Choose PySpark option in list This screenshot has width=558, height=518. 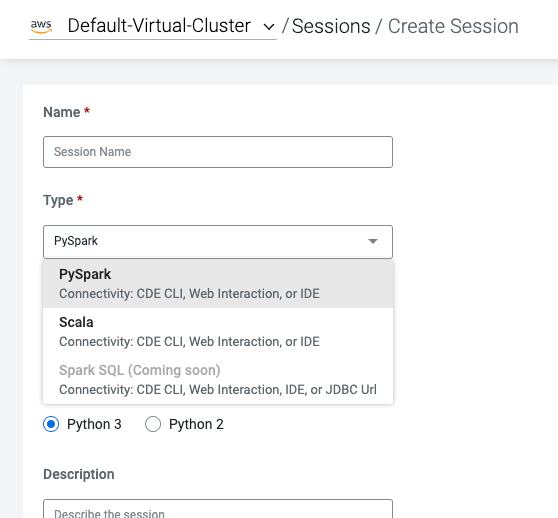click(x=218, y=284)
